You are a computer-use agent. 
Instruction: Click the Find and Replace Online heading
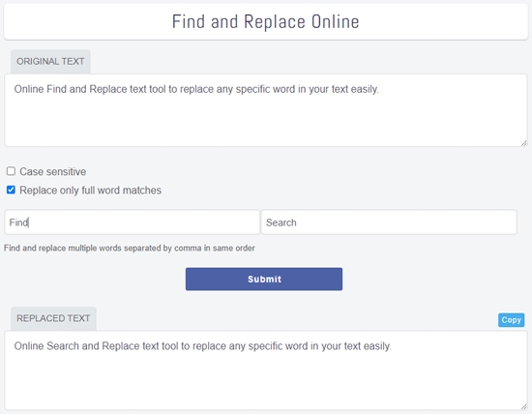(x=265, y=21)
